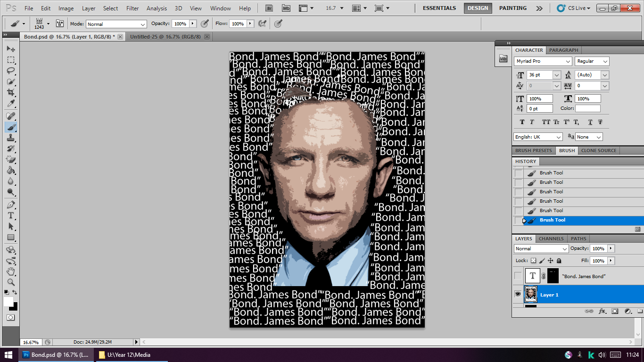This screenshot has height=362, width=644.
Task: Switch to the Paragraph tab
Action: (x=563, y=50)
